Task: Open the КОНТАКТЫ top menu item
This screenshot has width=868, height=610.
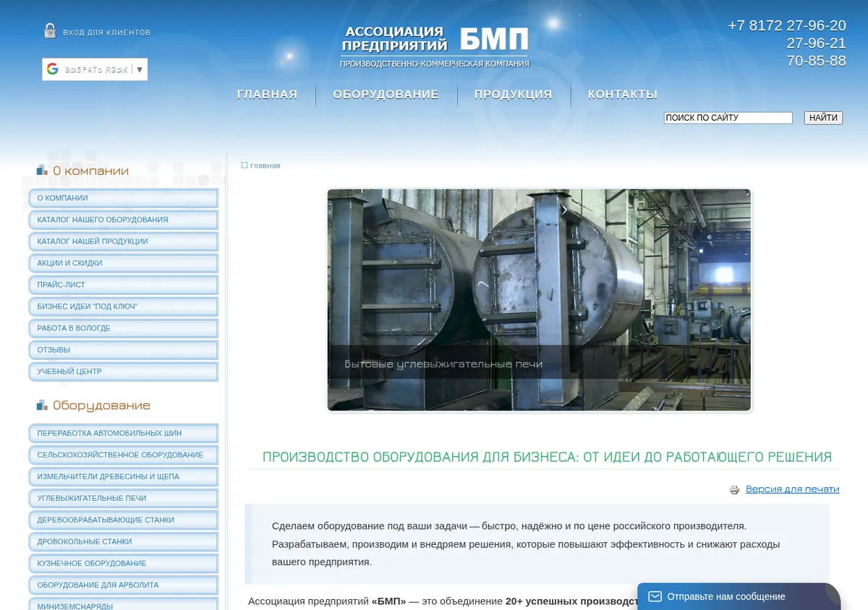Action: [622, 94]
